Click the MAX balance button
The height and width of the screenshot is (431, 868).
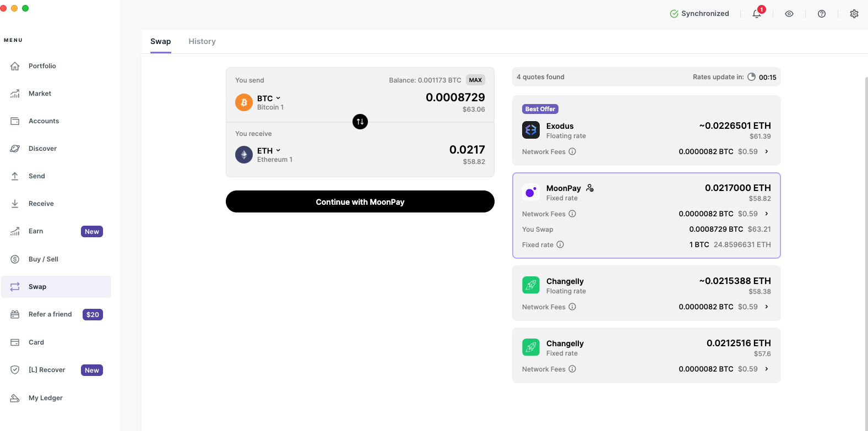[x=475, y=80]
